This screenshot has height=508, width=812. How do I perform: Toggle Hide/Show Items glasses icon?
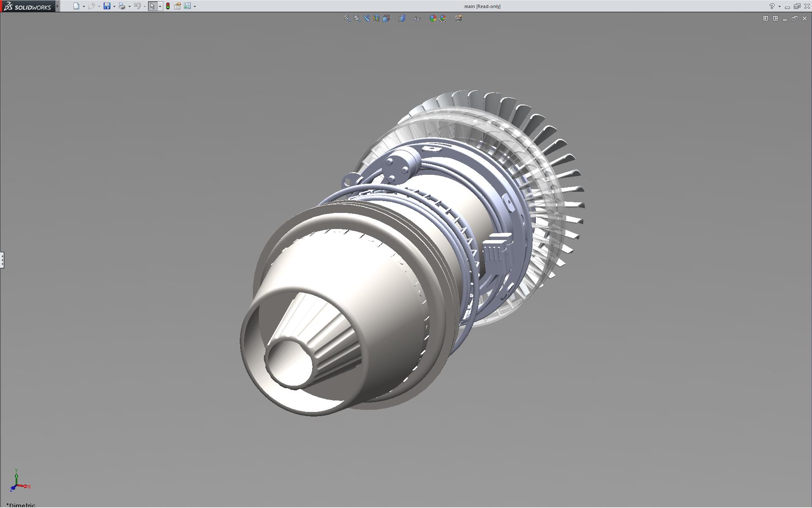[x=417, y=18]
